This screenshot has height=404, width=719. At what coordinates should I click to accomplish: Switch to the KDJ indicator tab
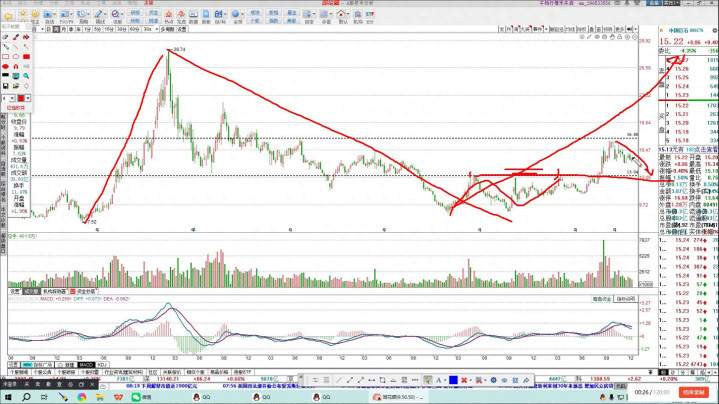tap(102, 365)
